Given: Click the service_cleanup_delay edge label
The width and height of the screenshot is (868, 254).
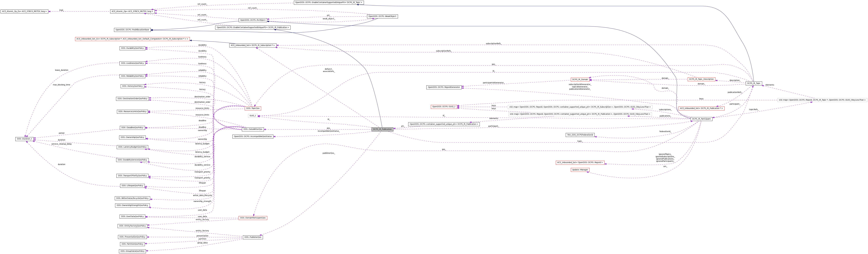Looking at the screenshot, I should 62,144.
